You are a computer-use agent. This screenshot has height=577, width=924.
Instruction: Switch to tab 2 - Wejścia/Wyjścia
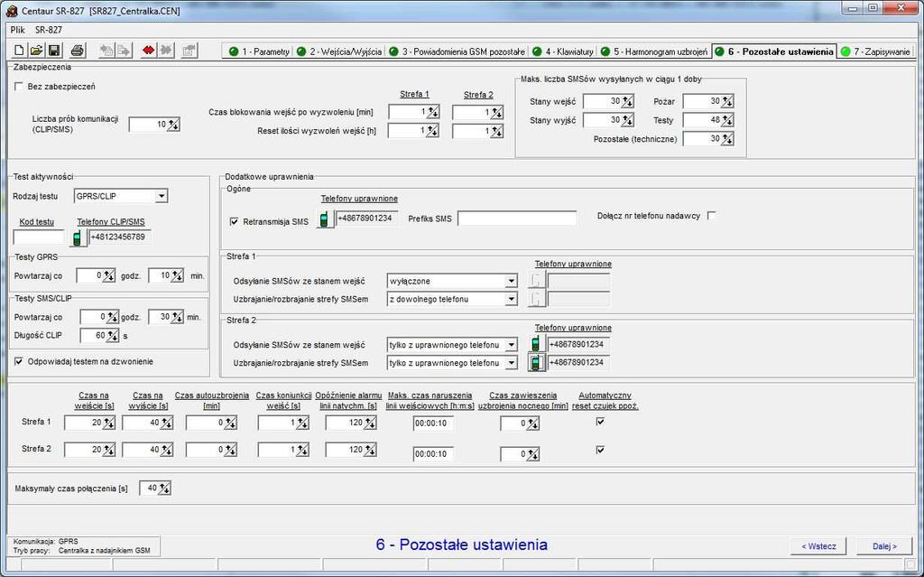[x=339, y=51]
